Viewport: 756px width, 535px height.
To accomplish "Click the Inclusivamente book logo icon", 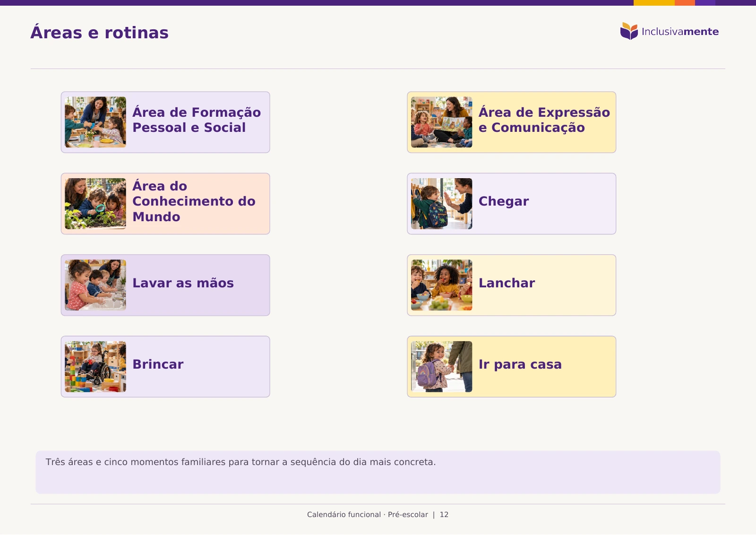I will pos(629,31).
